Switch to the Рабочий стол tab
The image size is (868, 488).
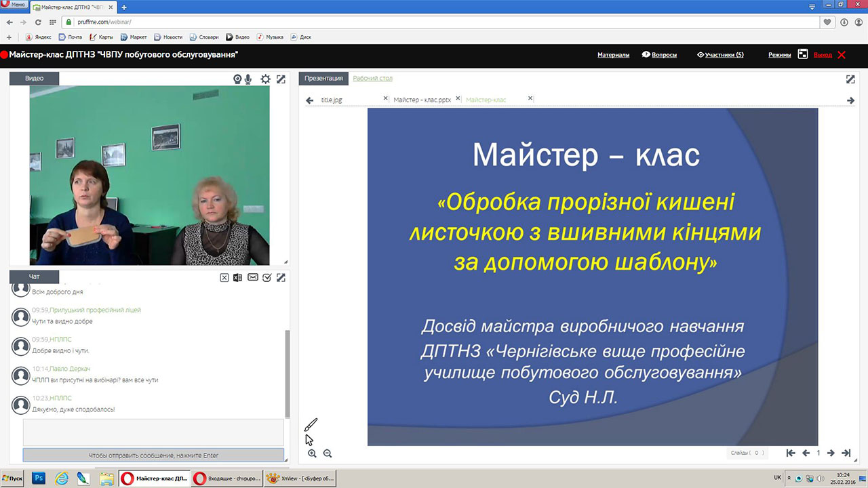click(372, 79)
